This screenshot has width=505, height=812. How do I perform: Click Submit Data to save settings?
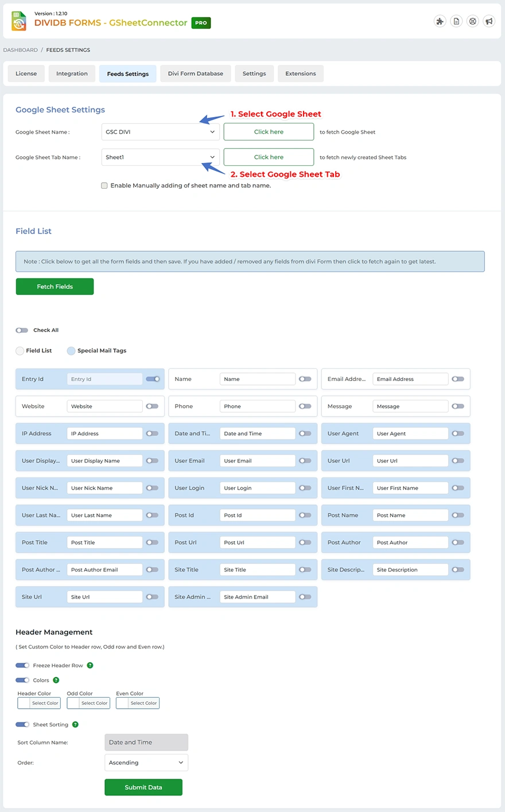pyautogui.click(x=143, y=787)
